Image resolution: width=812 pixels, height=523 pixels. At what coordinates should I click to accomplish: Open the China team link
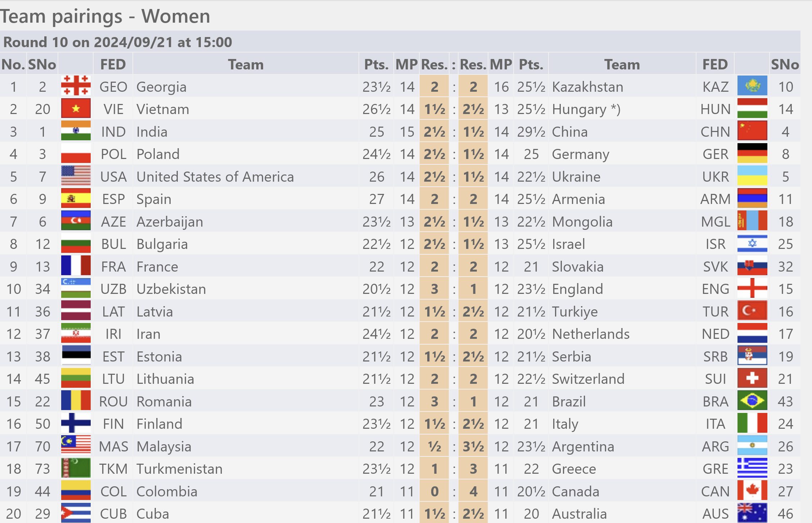pos(570,132)
